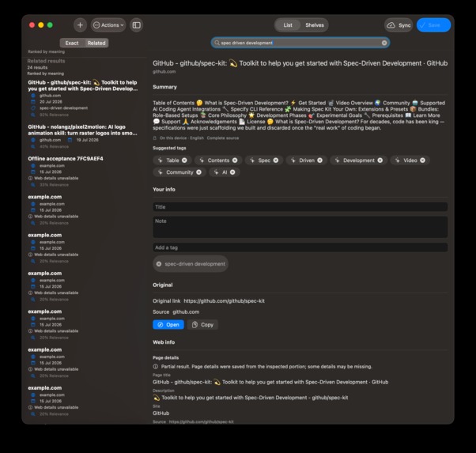Remove the Video suggested tag
Screen dimensions: 476x453
pos(422,160)
